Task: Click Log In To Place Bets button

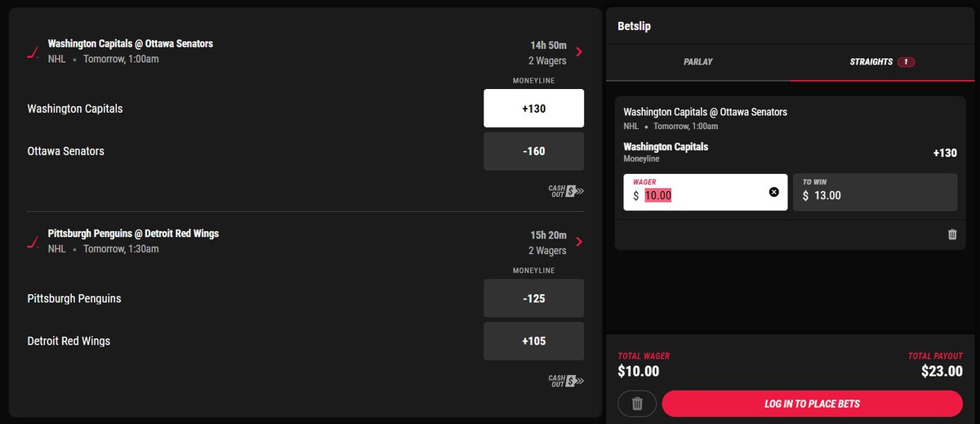Action: point(813,404)
